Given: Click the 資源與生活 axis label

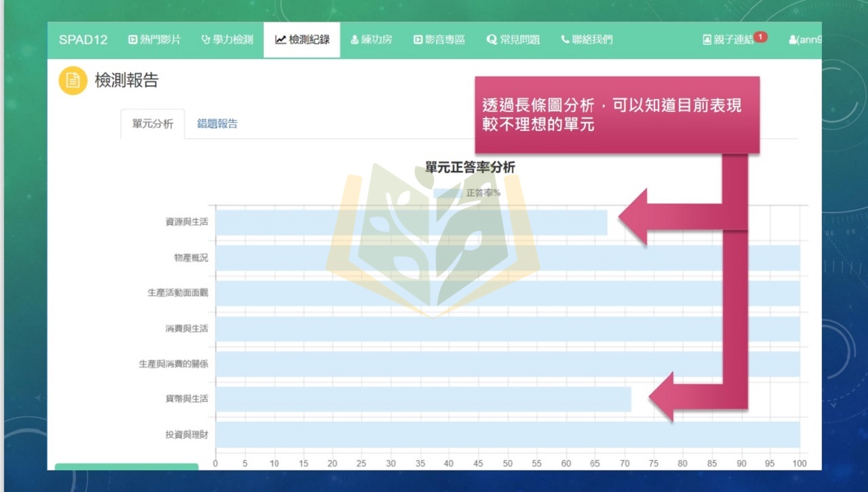Looking at the screenshot, I should coord(186,222).
